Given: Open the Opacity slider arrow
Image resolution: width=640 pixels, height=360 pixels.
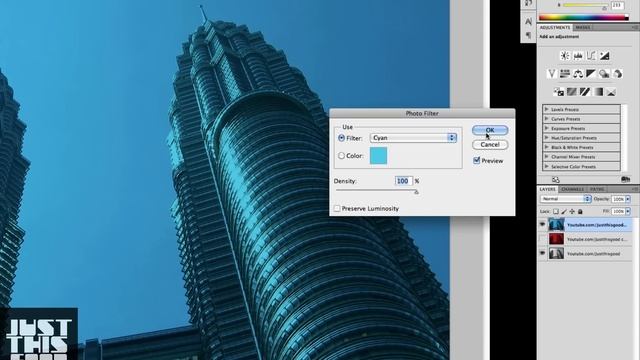Looking at the screenshot, I should click(628, 199).
